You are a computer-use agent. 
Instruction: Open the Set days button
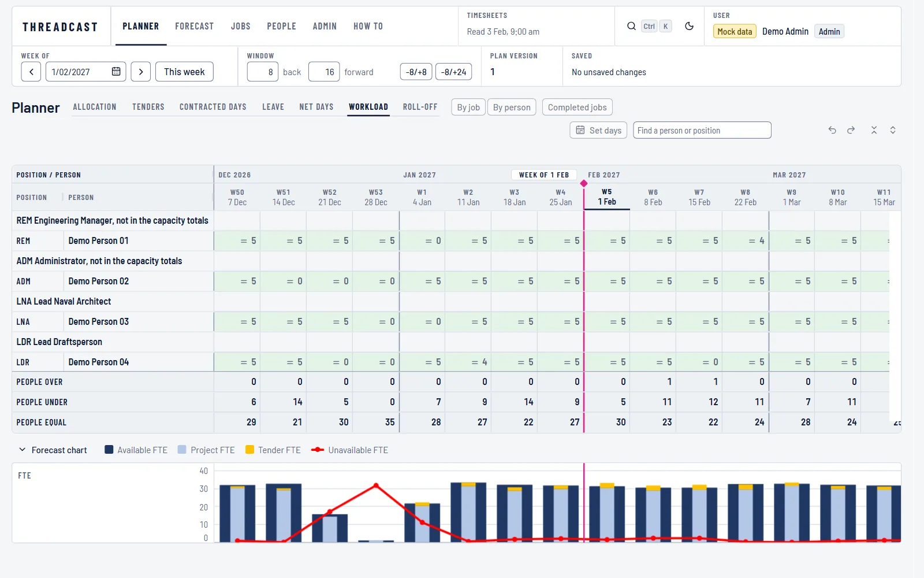[599, 130]
